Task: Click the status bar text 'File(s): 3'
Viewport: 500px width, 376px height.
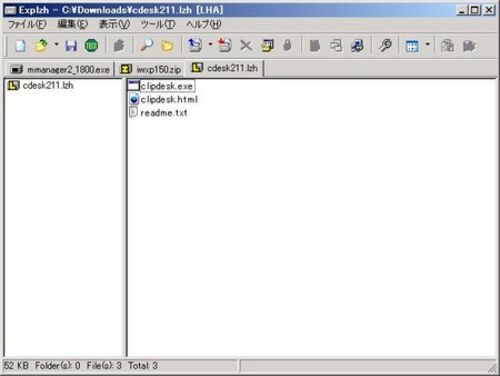Action: tap(104, 366)
